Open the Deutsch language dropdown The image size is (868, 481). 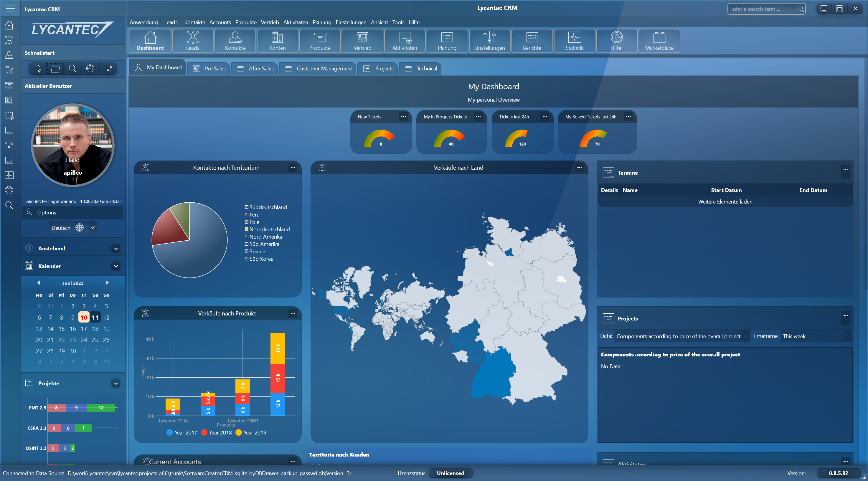tap(93, 228)
